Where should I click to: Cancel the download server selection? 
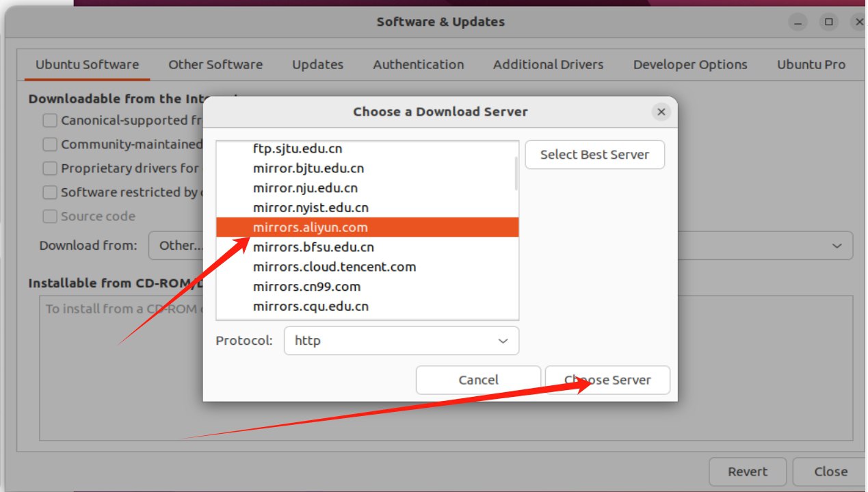coord(478,380)
